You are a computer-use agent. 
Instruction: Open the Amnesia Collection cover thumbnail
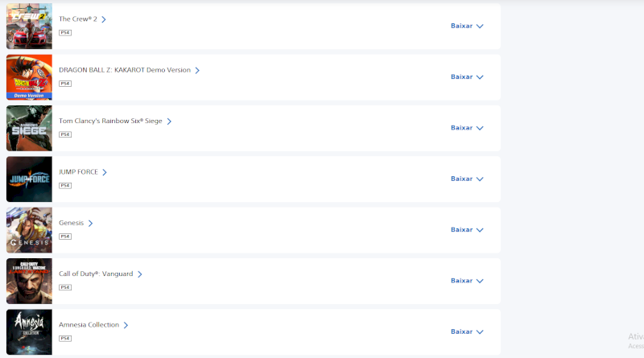29,331
